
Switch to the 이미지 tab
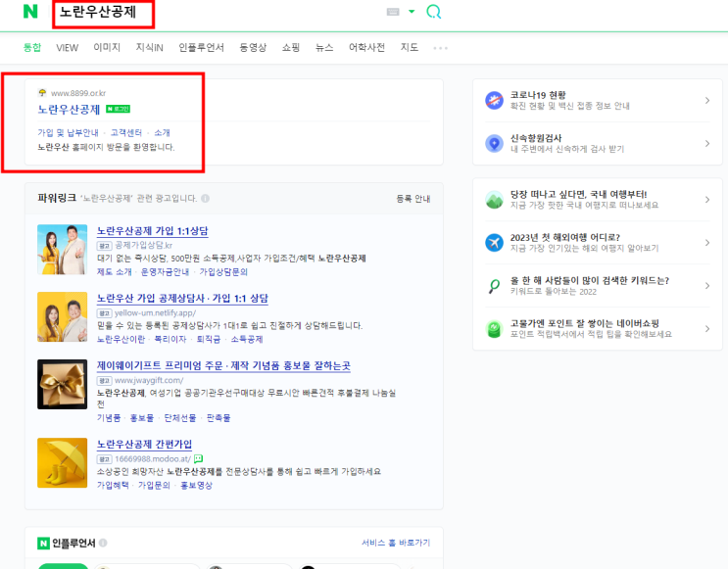click(107, 47)
